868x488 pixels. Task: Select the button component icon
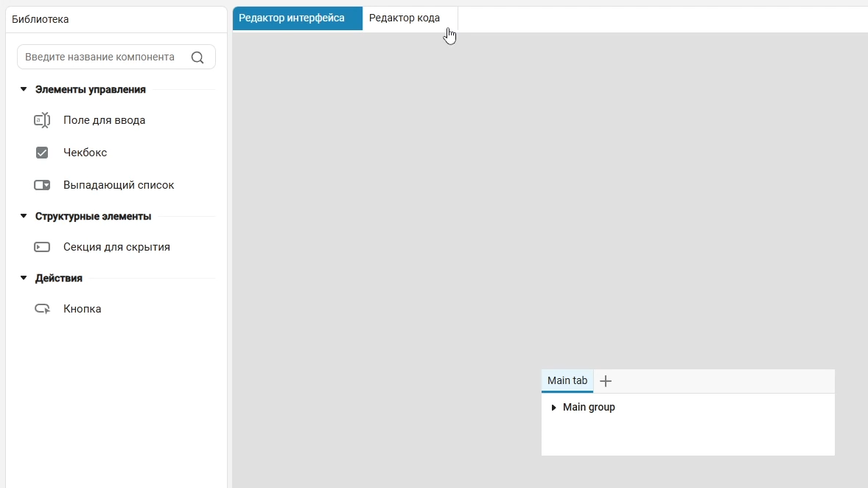(42, 309)
